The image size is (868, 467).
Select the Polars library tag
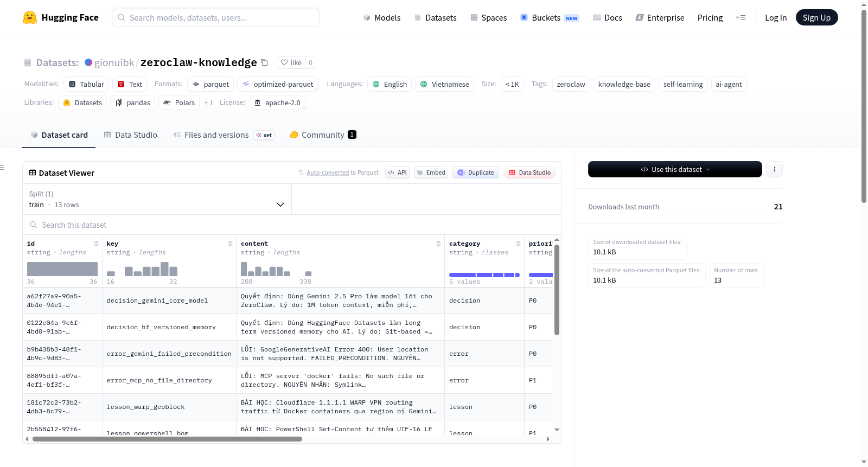(179, 103)
